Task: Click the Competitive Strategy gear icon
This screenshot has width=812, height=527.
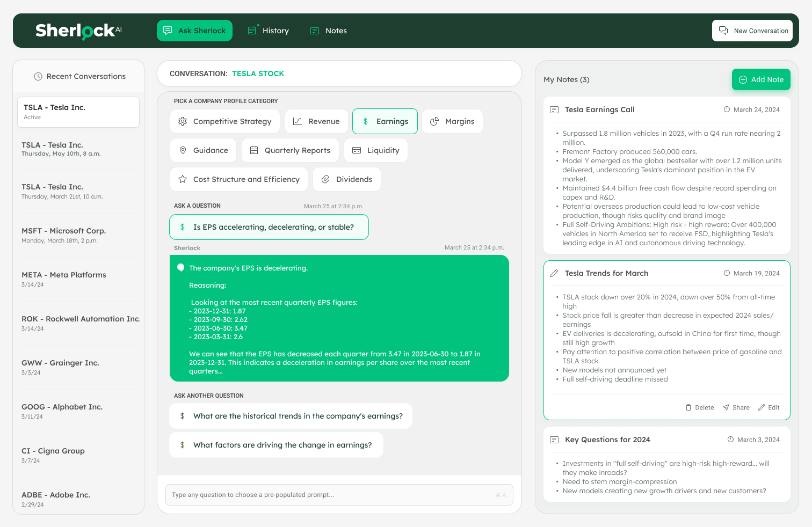Action: 183,121
